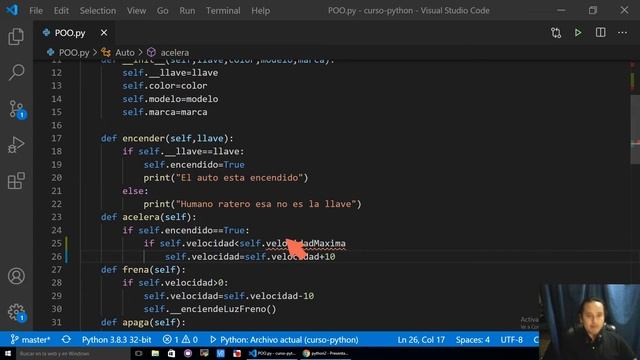The image size is (640, 360).
Task: Run Python file with the play icon
Action: [578, 33]
